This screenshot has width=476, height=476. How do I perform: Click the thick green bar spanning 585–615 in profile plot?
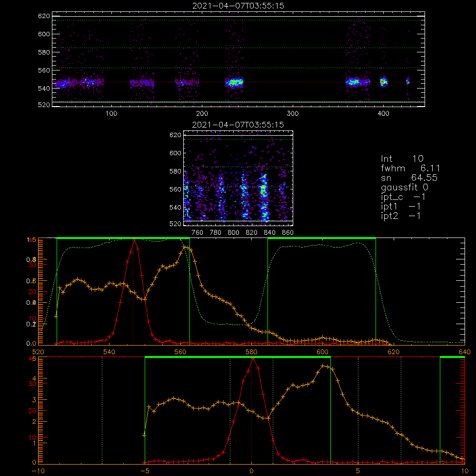[x=322, y=238]
